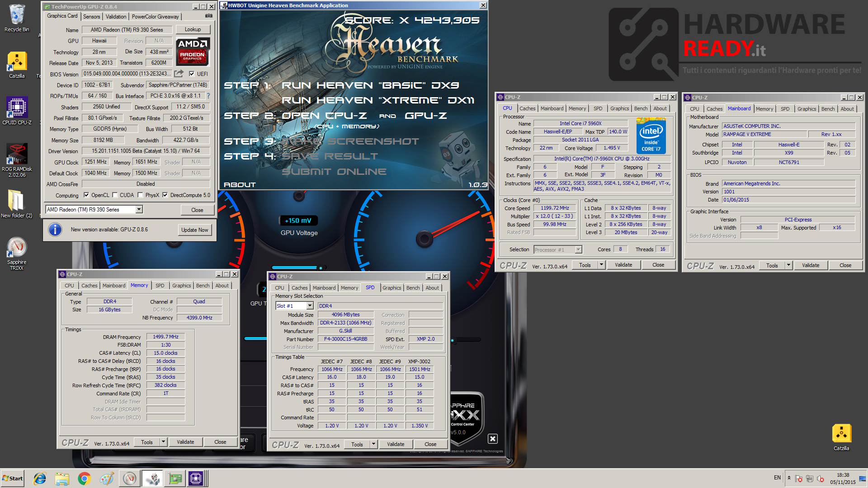868x488 pixels.
Task: Click the taskbar clock showing 18:38
Action: pos(843,479)
